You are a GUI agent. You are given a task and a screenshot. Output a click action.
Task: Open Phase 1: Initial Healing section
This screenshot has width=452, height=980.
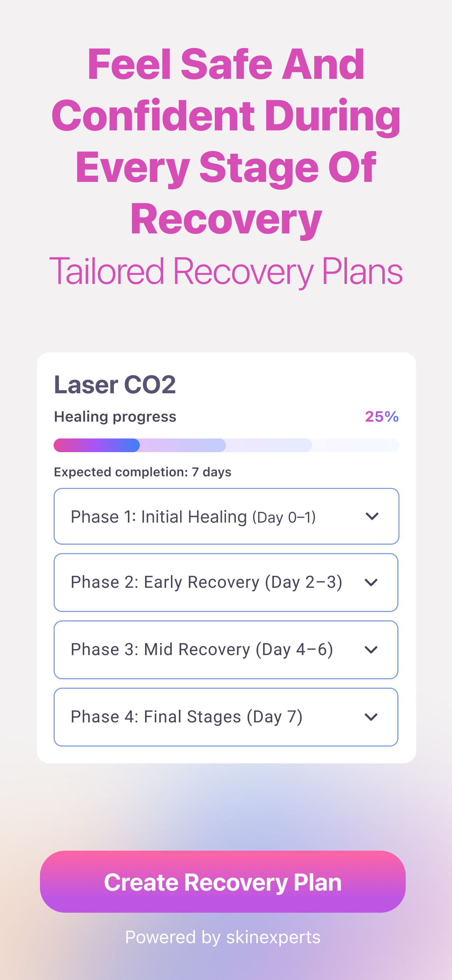coord(226,516)
